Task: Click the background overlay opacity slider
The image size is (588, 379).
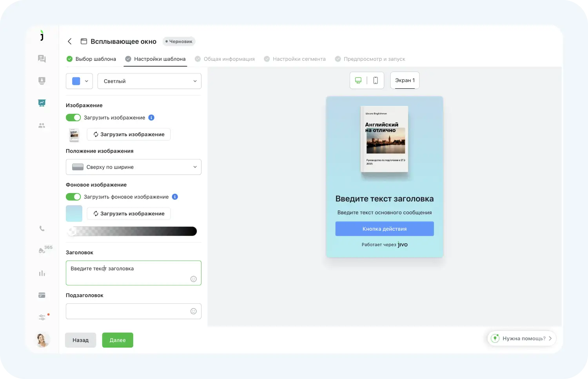Action: tap(132, 231)
